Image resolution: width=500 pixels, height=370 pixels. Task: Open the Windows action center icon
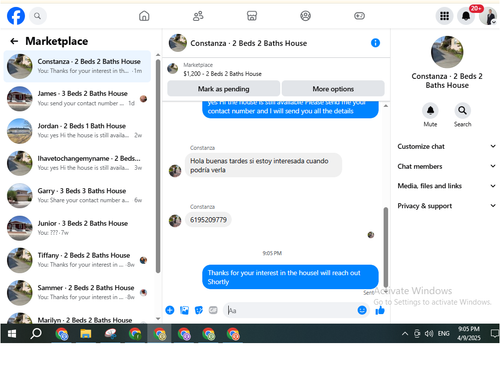[494, 333]
